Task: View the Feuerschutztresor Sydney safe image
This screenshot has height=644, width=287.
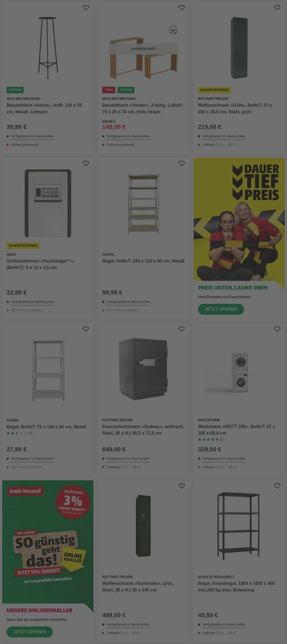Action: (x=143, y=369)
